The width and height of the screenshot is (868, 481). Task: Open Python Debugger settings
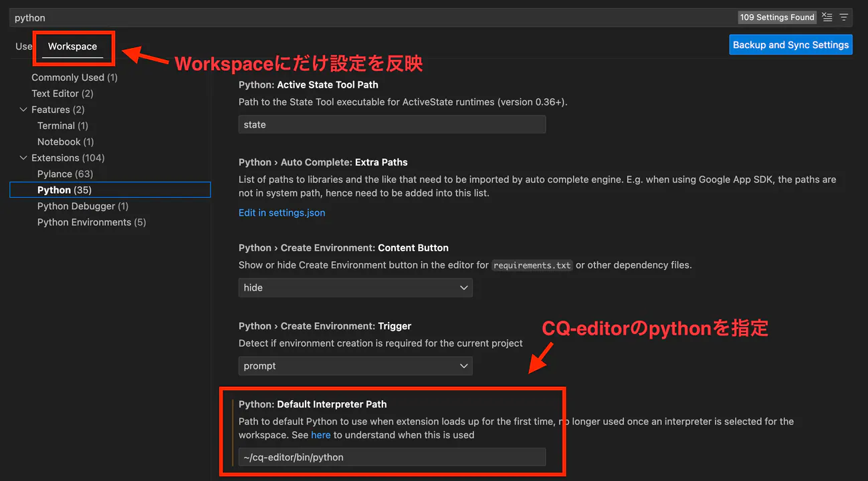pos(82,206)
